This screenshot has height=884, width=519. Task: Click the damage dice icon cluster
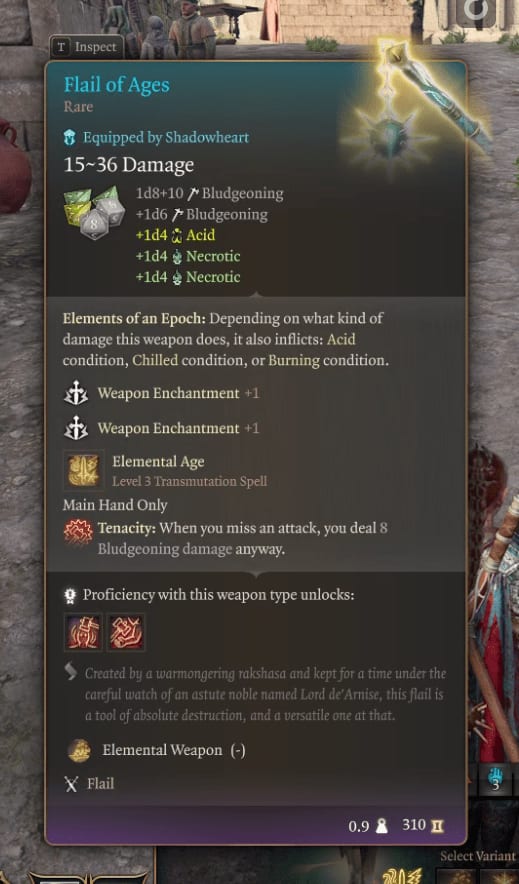94,211
